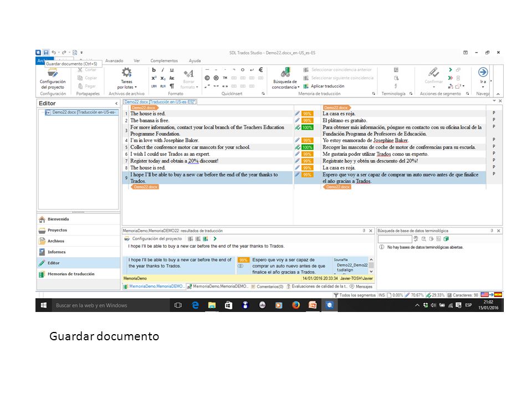Insert the copyright symbol from QuickInsert
The height and width of the screenshot is (399, 532).
[x=207, y=78]
